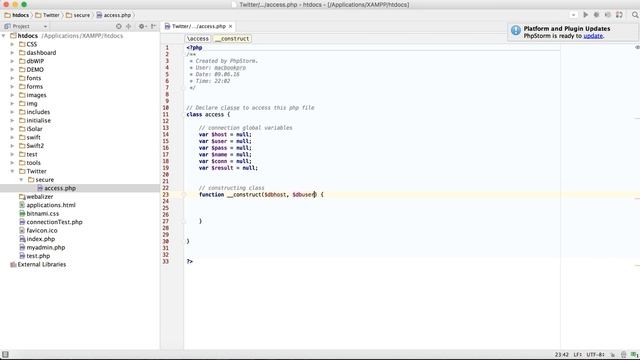The width and height of the screenshot is (640, 360).
Task: Open the Project panel gear settings
Action: (142, 26)
